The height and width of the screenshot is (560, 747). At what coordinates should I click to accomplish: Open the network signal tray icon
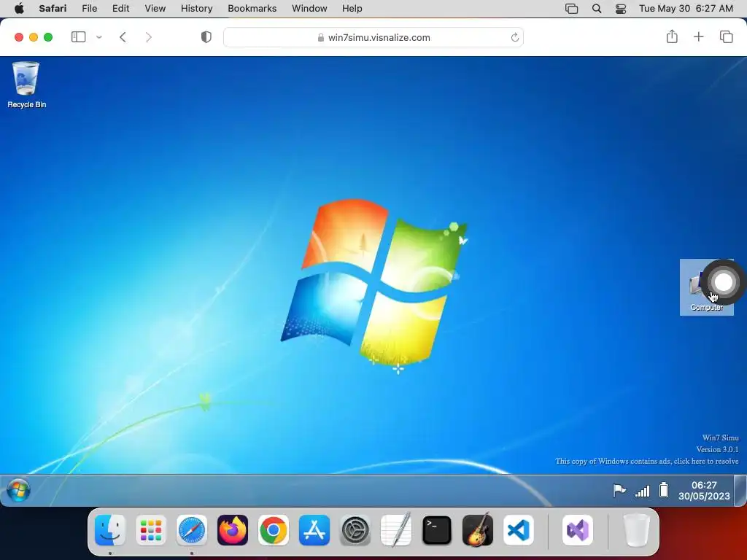click(x=642, y=491)
